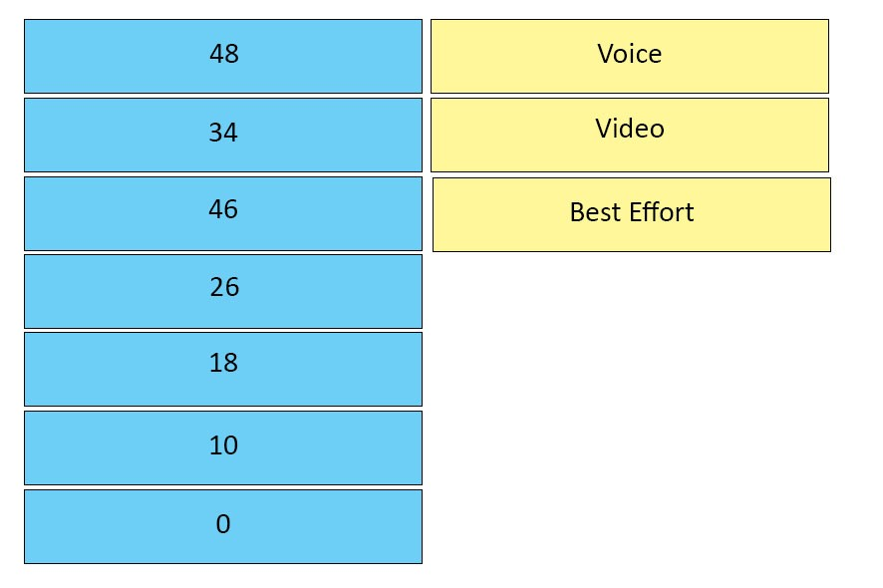
Task: Click the number 10 text
Action: (223, 445)
